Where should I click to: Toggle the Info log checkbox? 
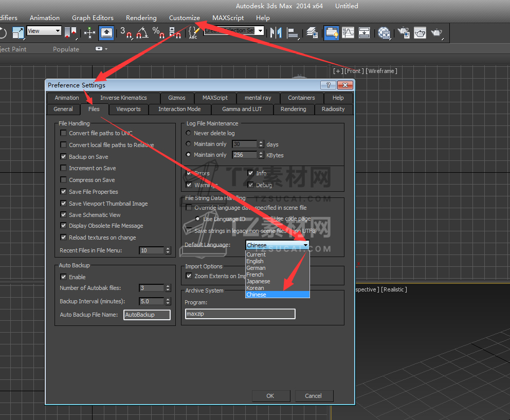coord(250,173)
